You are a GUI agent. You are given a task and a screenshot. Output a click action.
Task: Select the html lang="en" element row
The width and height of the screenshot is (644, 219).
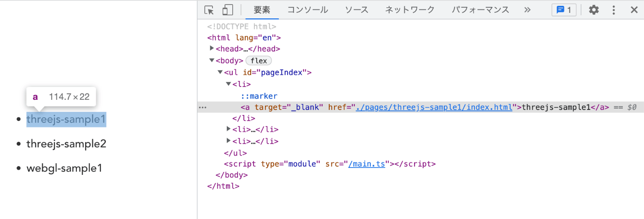[244, 38]
